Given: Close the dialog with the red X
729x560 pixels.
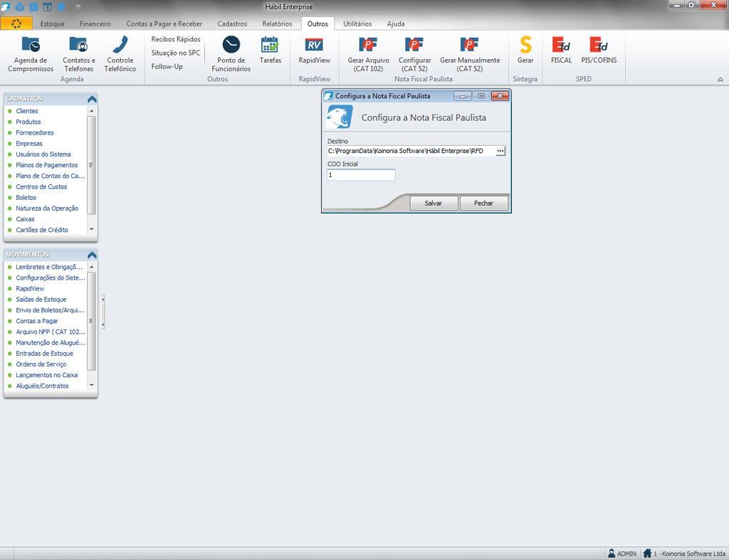Looking at the screenshot, I should [500, 96].
